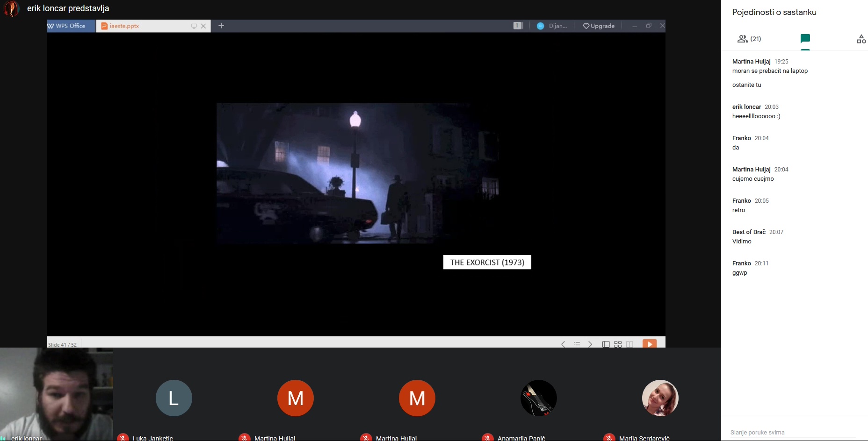Open the Dijan... account profile
The width and height of the screenshot is (868, 441).
tap(552, 26)
